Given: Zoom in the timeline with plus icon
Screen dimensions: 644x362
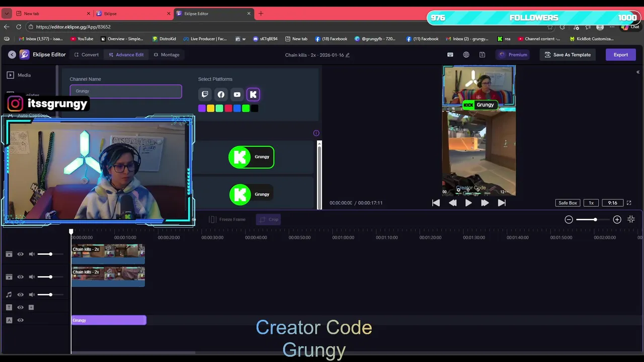Looking at the screenshot, I should click(x=617, y=219).
